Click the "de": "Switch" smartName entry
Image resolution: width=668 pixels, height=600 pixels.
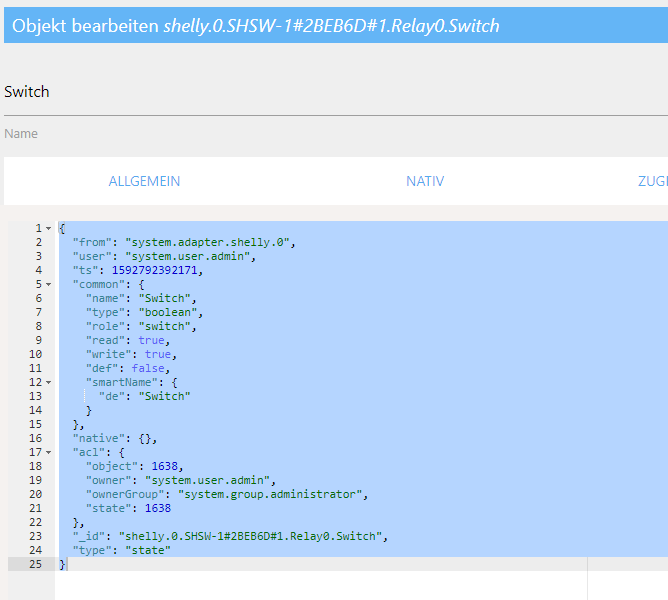tap(144, 396)
